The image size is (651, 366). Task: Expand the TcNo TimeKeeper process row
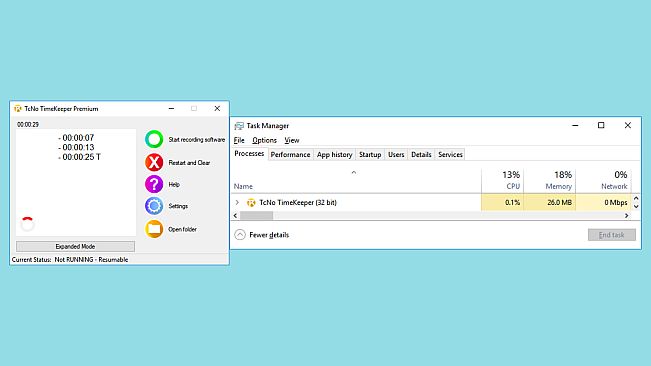click(x=237, y=203)
